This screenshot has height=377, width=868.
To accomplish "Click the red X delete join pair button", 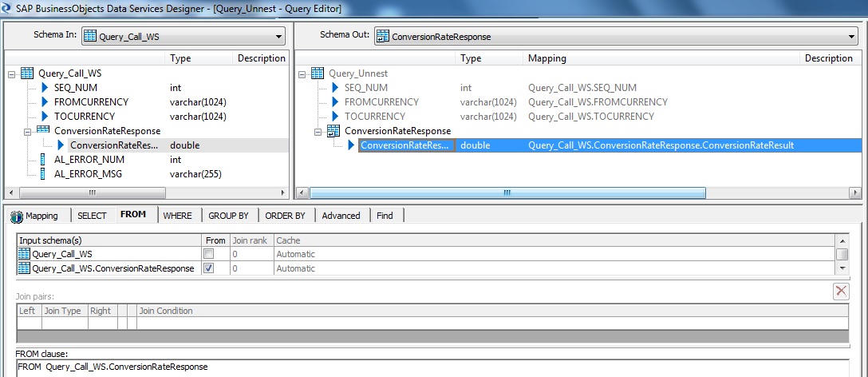I will 841,291.
